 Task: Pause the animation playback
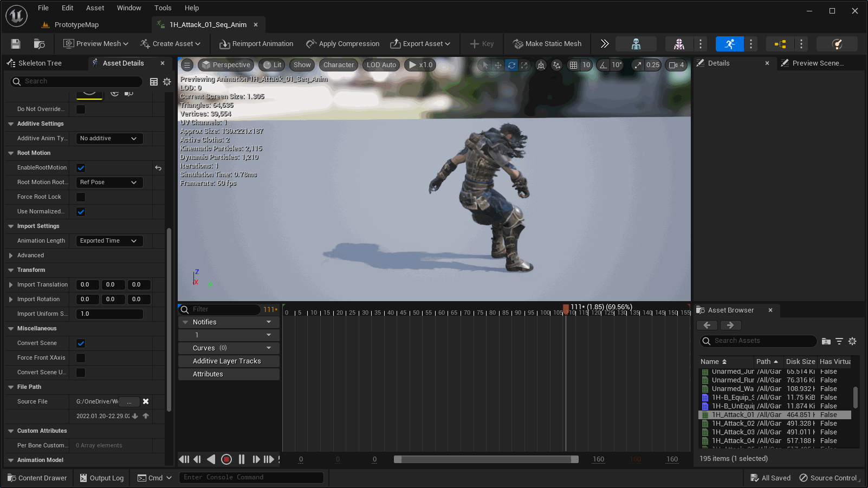[x=242, y=459]
